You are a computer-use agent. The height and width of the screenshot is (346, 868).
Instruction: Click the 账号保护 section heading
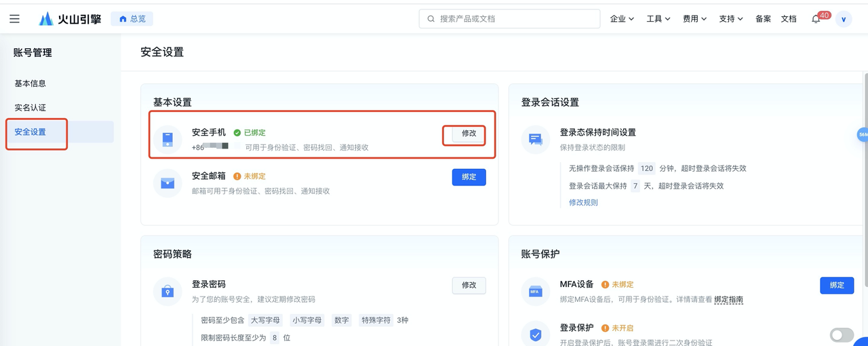tap(540, 254)
